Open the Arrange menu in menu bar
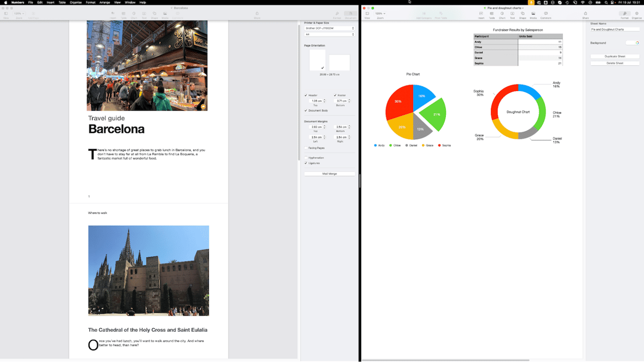644x362 pixels. pos(105,3)
